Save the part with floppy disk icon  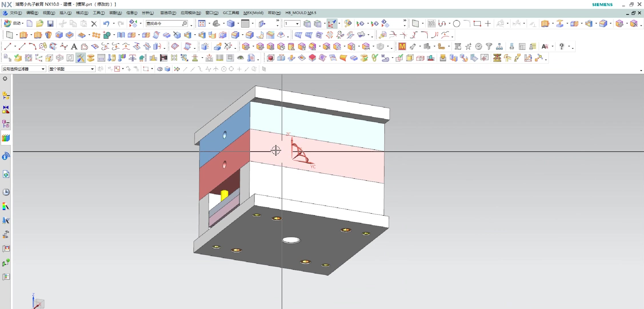50,23
